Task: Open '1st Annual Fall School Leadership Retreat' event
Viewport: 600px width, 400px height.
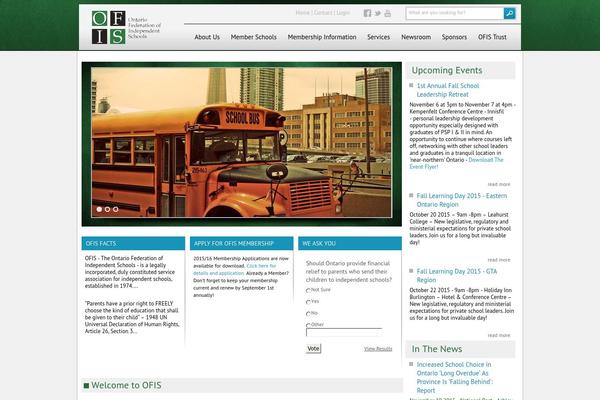Action: [448, 90]
